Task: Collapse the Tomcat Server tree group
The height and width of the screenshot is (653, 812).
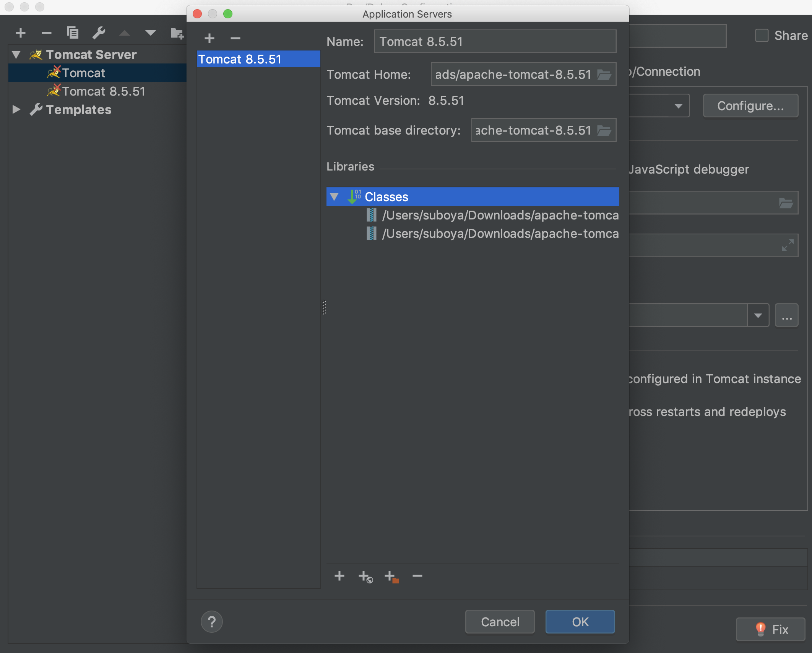Action: pos(16,55)
